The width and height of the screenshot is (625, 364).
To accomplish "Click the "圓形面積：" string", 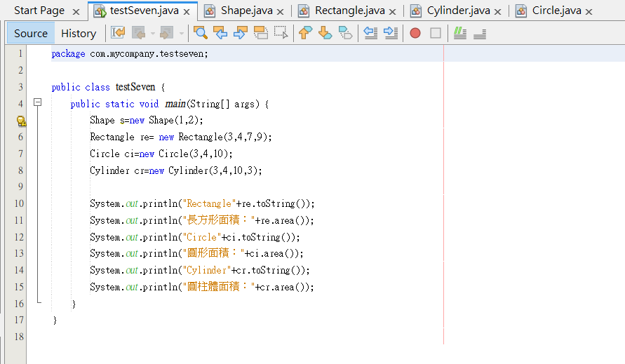I will [x=213, y=254].
